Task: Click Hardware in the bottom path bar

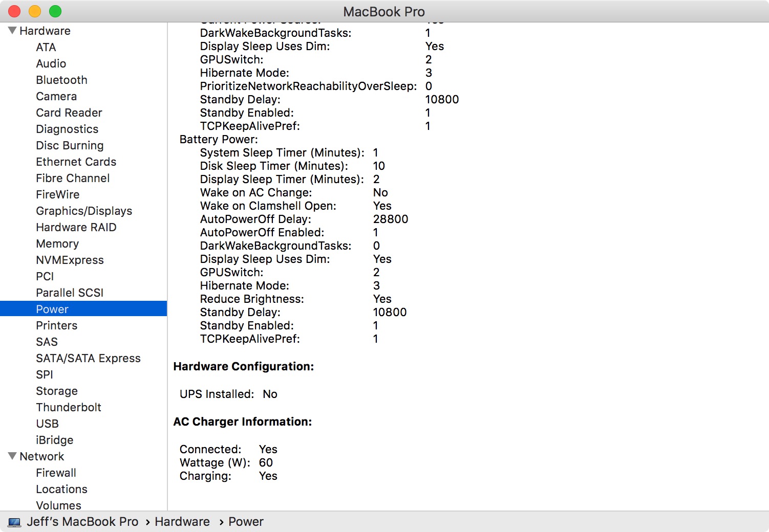Action: 182,522
